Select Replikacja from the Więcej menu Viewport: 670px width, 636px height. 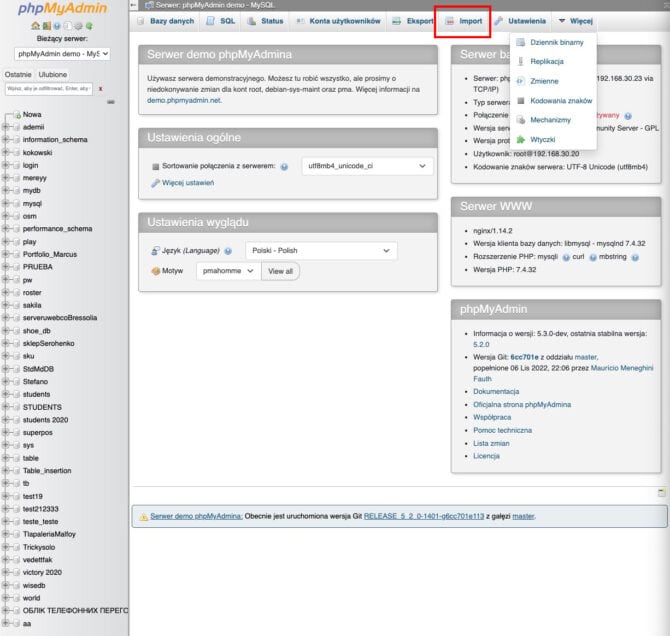coord(553,62)
